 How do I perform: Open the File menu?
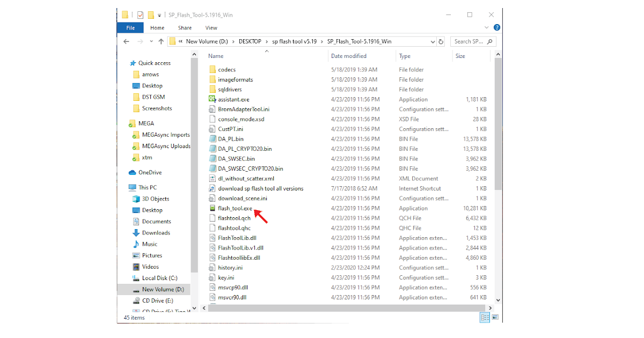130,28
